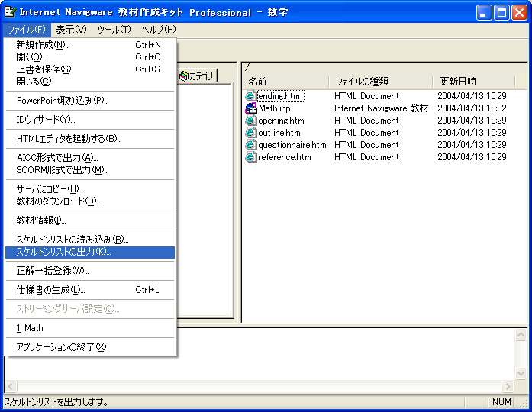Choose 仕様書の生成(L)... entry
Screen dimensions: 532x412
coord(90,290)
